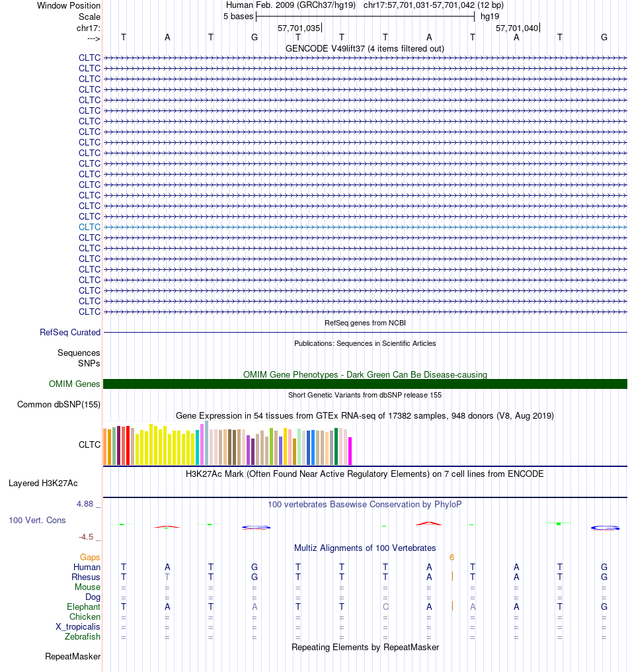Click the '--->' strand direction label
Image resolution: width=628 pixels, height=672 pixels.
click(93, 38)
